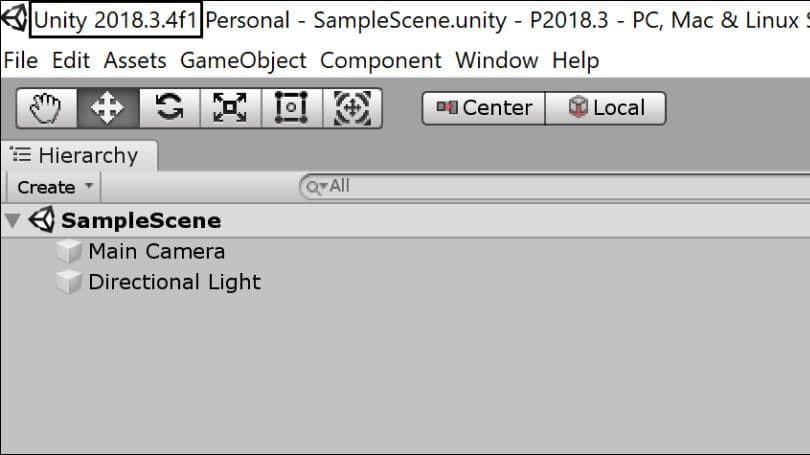Toggle handle rotation Local button
This screenshot has height=455, width=810.
[605, 108]
